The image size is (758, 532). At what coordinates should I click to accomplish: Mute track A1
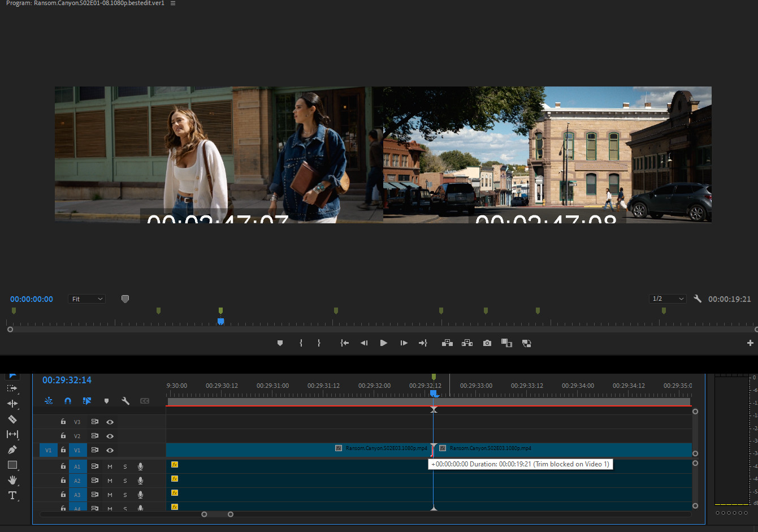point(110,466)
